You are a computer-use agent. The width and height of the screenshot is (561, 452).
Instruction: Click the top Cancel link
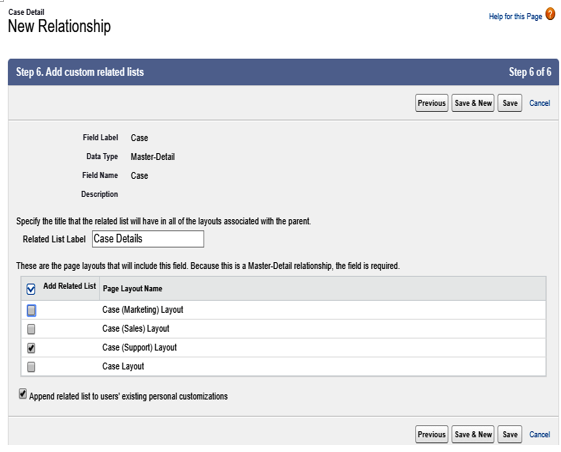tap(540, 103)
